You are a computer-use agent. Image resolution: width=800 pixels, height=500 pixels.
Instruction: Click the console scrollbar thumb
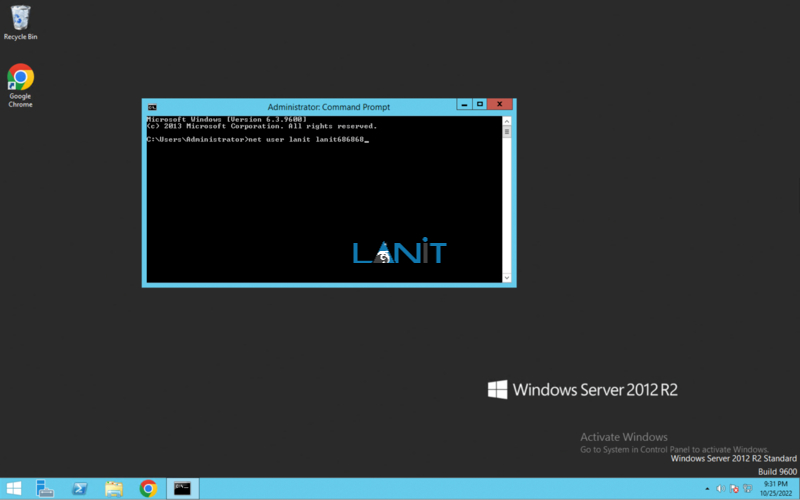pyautogui.click(x=507, y=132)
